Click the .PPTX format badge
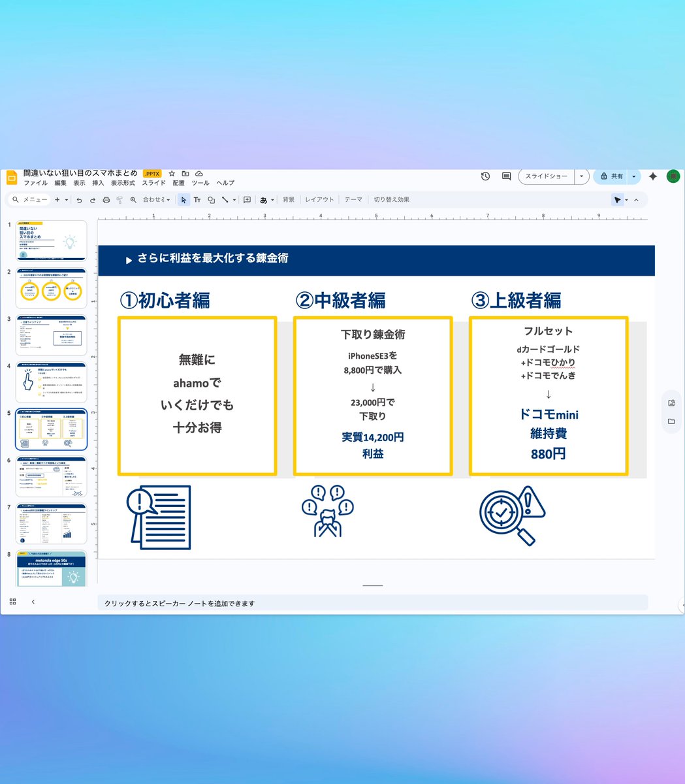Viewport: 685px width, 784px height. tap(152, 174)
